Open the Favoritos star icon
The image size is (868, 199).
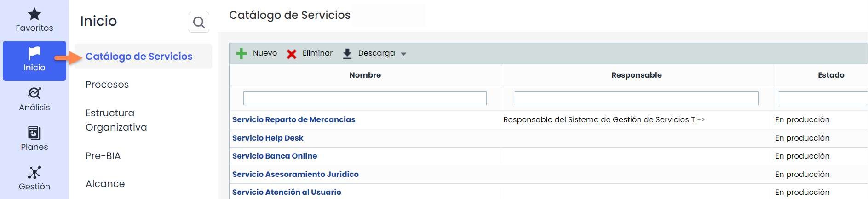point(34,14)
